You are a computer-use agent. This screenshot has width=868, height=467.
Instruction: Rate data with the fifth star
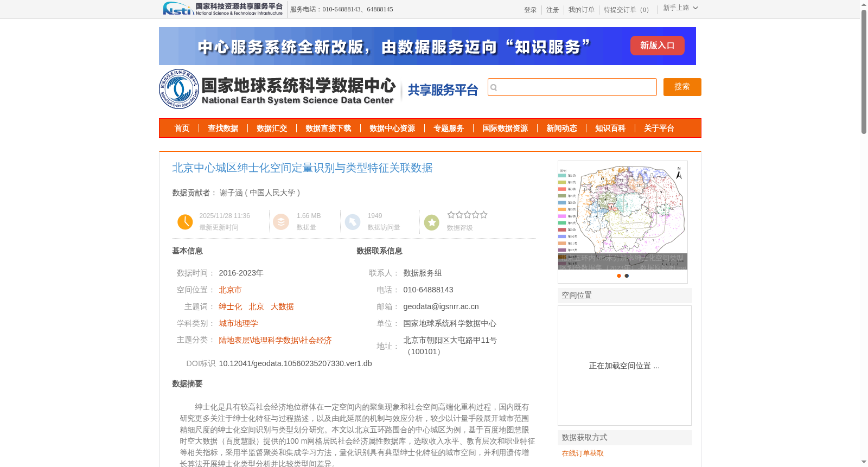pos(483,215)
